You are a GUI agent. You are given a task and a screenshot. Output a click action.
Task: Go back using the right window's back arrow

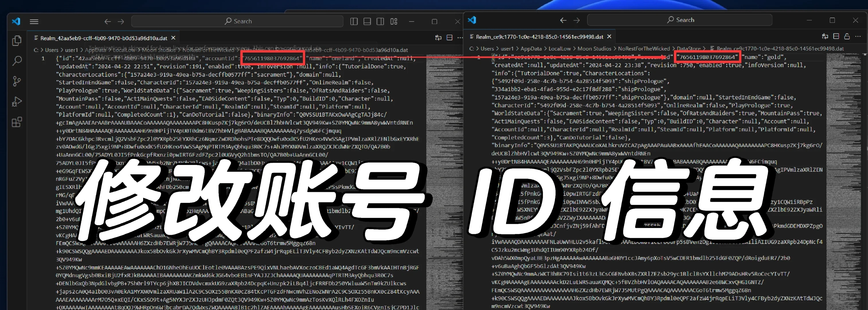click(563, 20)
